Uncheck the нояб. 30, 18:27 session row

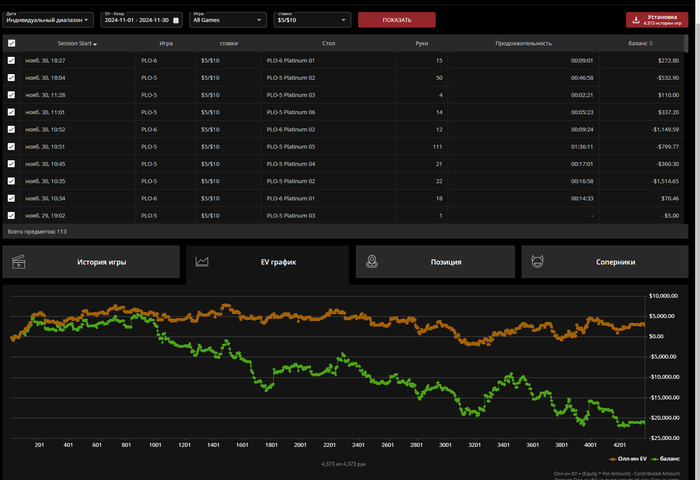[11, 61]
